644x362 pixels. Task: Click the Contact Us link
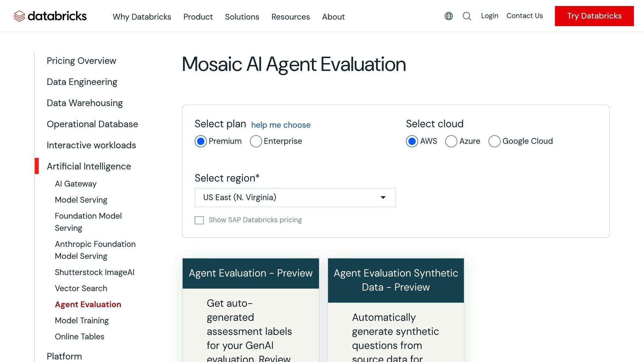tap(525, 15)
